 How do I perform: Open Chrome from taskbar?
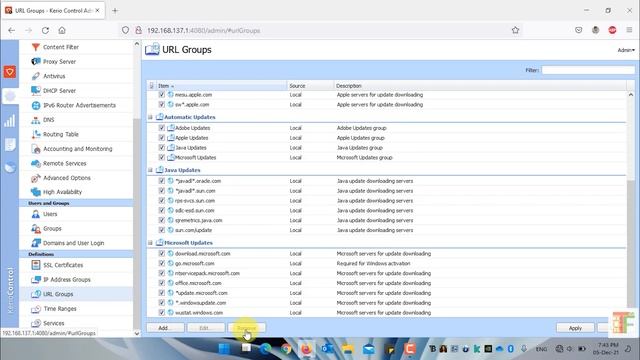(286, 349)
